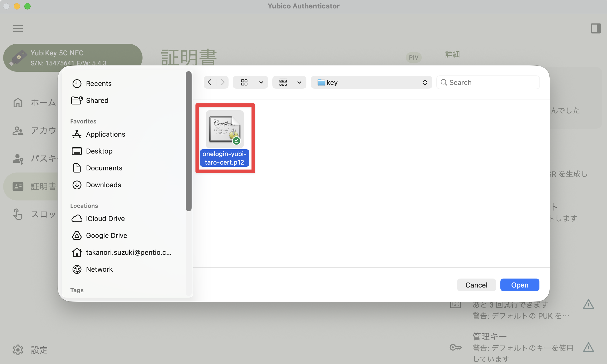The height and width of the screenshot is (364, 607).
Task: Click the あと 3 回試行できます text
Action: click(x=510, y=305)
